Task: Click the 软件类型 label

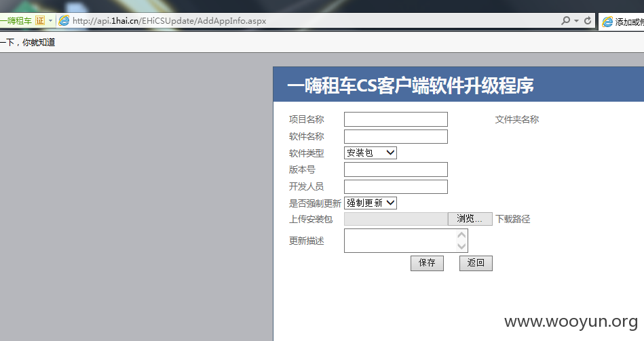Action: (307, 153)
